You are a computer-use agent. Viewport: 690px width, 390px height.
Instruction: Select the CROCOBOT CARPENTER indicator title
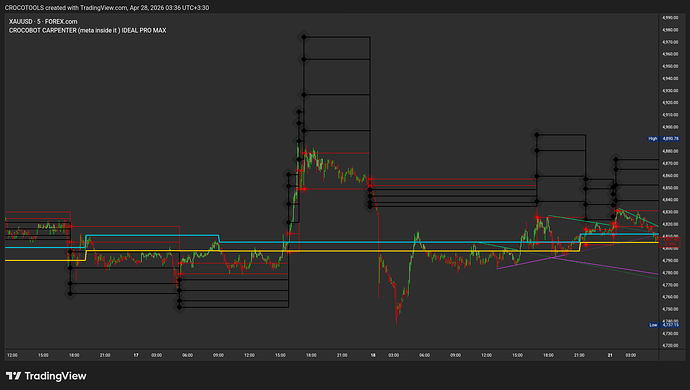click(x=88, y=30)
